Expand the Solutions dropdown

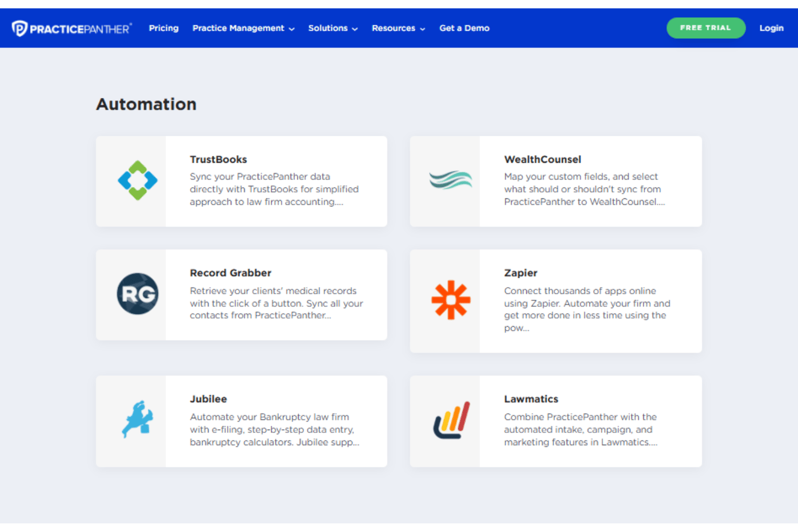[333, 28]
